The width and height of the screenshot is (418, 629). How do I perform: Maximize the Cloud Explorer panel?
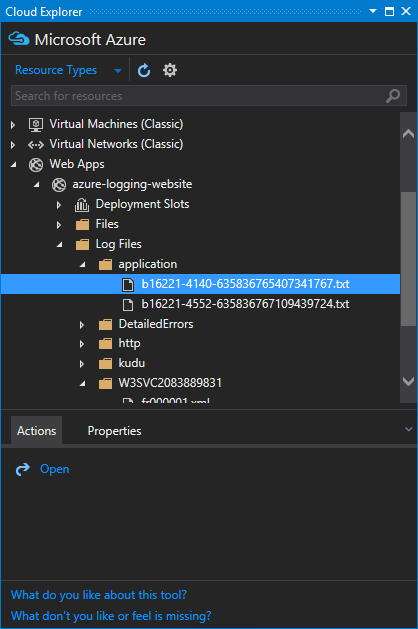(x=389, y=11)
